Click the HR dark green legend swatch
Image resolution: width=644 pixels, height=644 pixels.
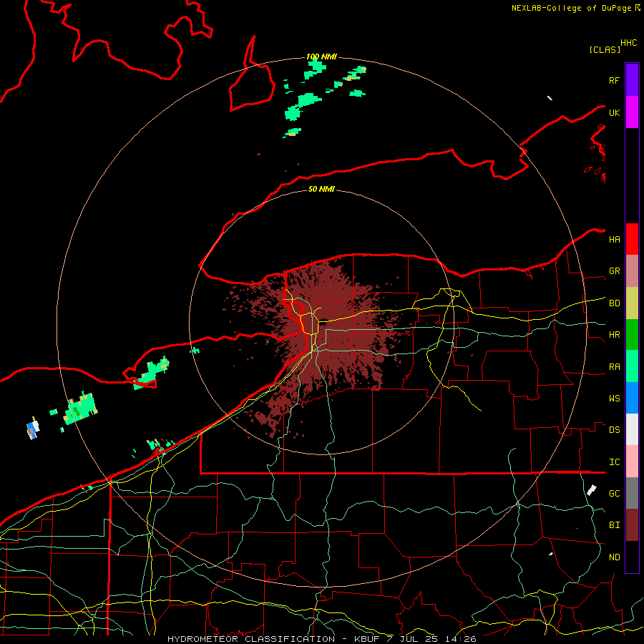click(x=632, y=334)
